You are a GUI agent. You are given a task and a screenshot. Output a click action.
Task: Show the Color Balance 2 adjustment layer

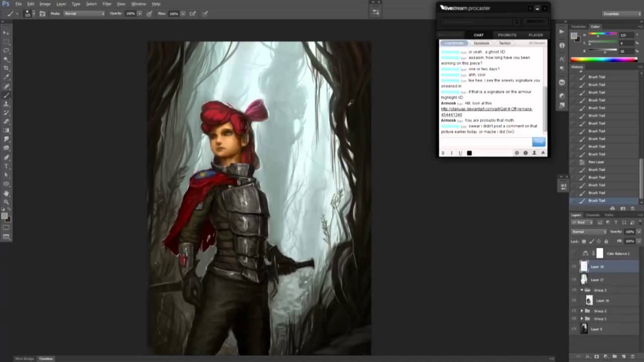[x=574, y=253]
